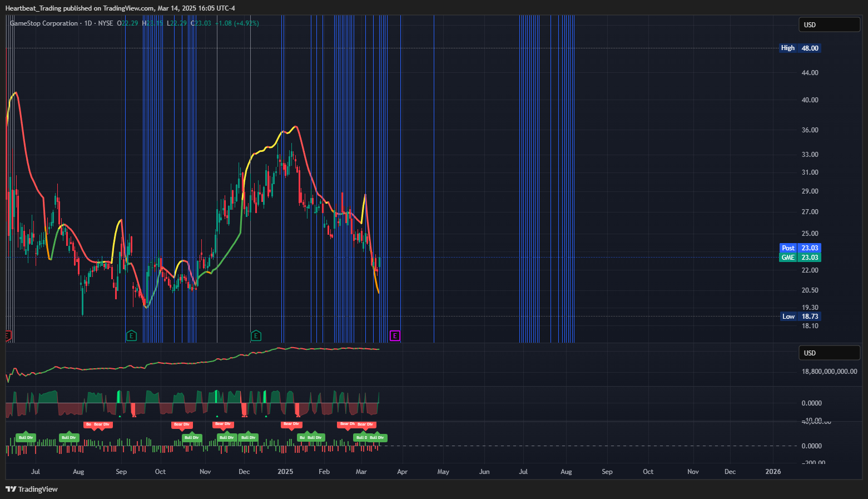Screen dimensions: 868x499
Task: Click the magenta upcoming earnings E marker
Action: point(395,335)
